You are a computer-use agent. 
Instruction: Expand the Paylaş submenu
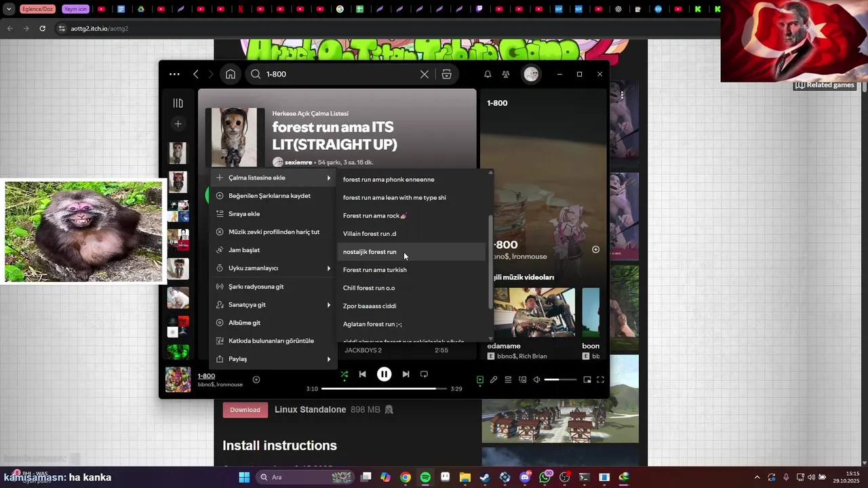(275, 359)
